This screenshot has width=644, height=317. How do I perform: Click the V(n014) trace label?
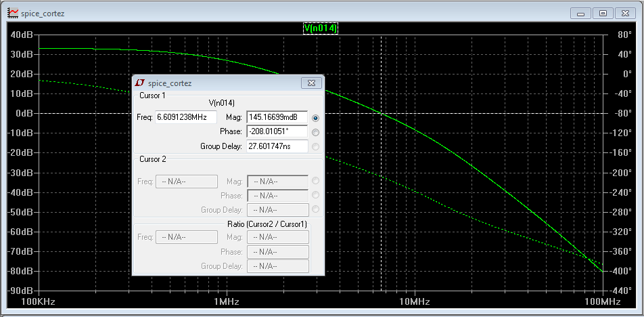point(321,28)
